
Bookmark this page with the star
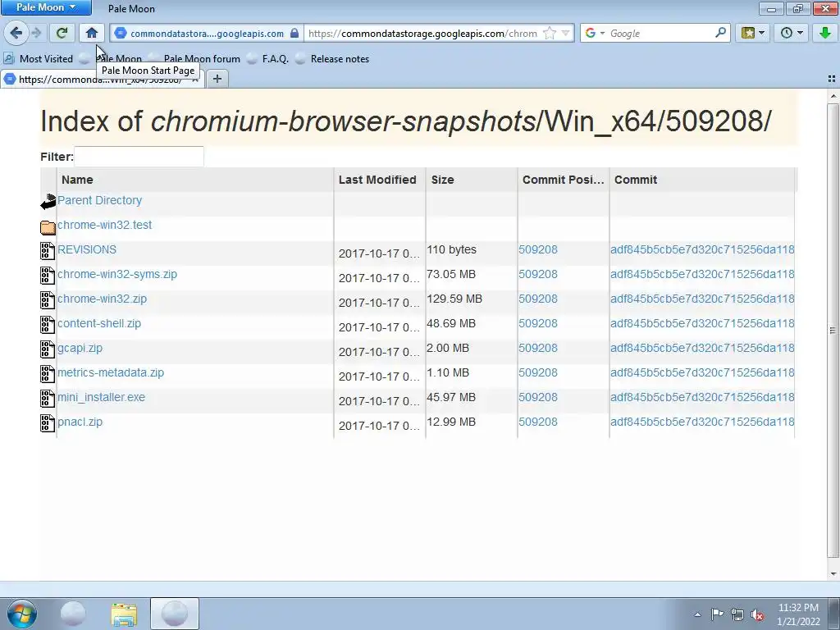pyautogui.click(x=549, y=33)
